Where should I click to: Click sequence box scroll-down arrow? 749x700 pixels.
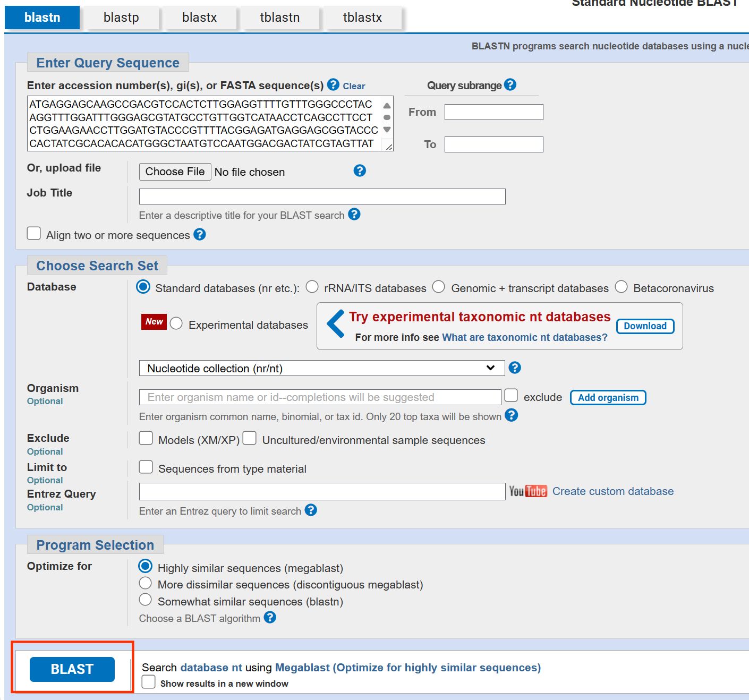tap(387, 130)
